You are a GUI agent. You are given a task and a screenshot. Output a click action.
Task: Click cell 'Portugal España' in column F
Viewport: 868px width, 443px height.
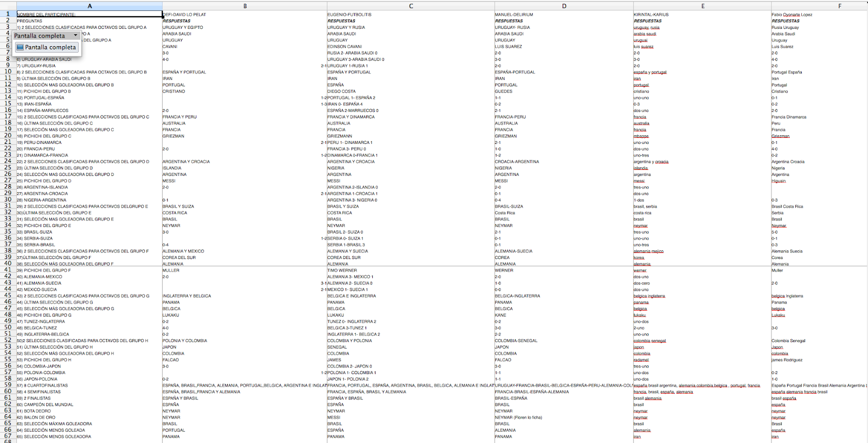click(787, 72)
